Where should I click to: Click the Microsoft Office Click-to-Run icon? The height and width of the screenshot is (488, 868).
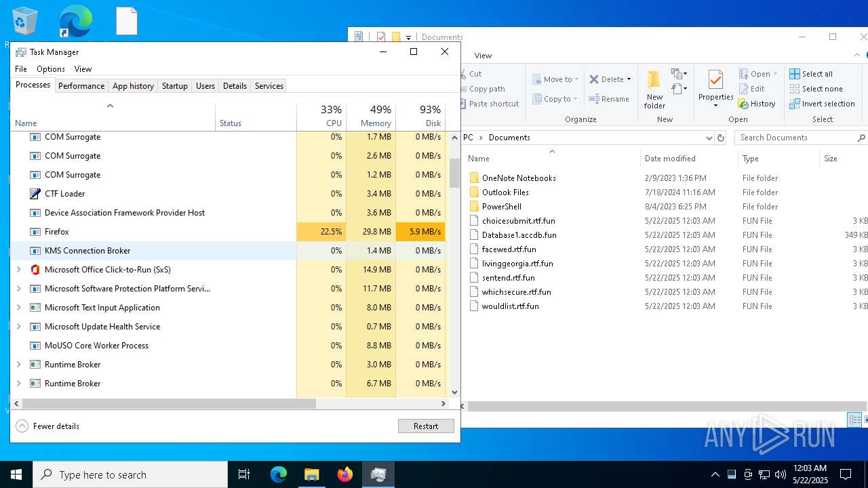35,270
